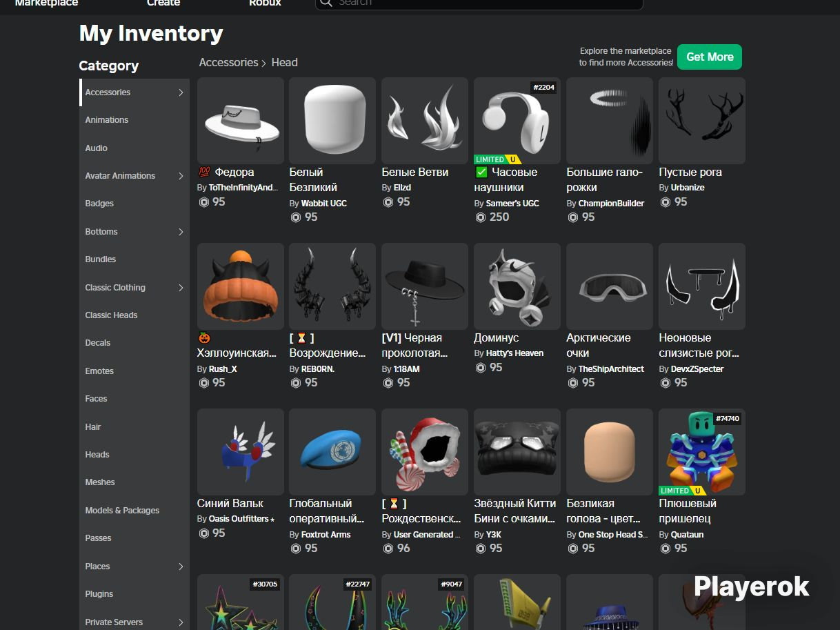Image resolution: width=840 pixels, height=630 pixels.
Task: Open creator link Ellzd
Action: click(402, 188)
